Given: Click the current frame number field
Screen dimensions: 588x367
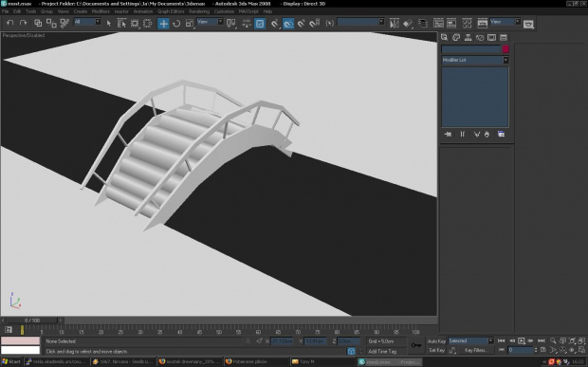Looking at the screenshot, I should tap(520, 350).
